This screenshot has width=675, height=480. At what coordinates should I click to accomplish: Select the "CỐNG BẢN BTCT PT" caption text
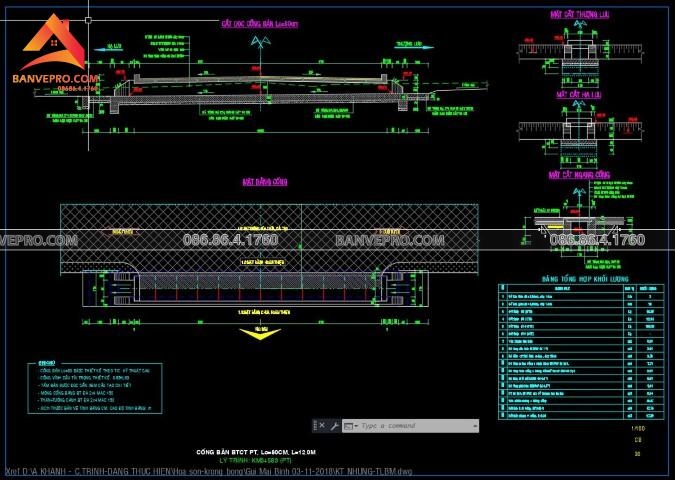click(x=256, y=452)
